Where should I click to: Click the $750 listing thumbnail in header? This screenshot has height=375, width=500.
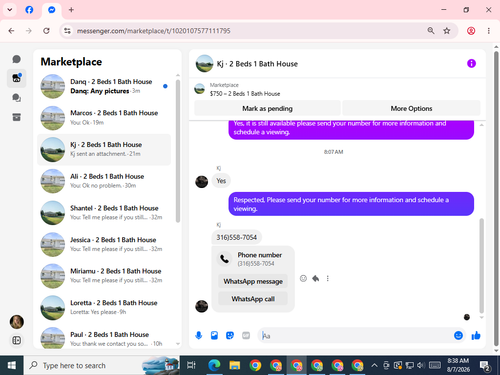click(x=199, y=89)
